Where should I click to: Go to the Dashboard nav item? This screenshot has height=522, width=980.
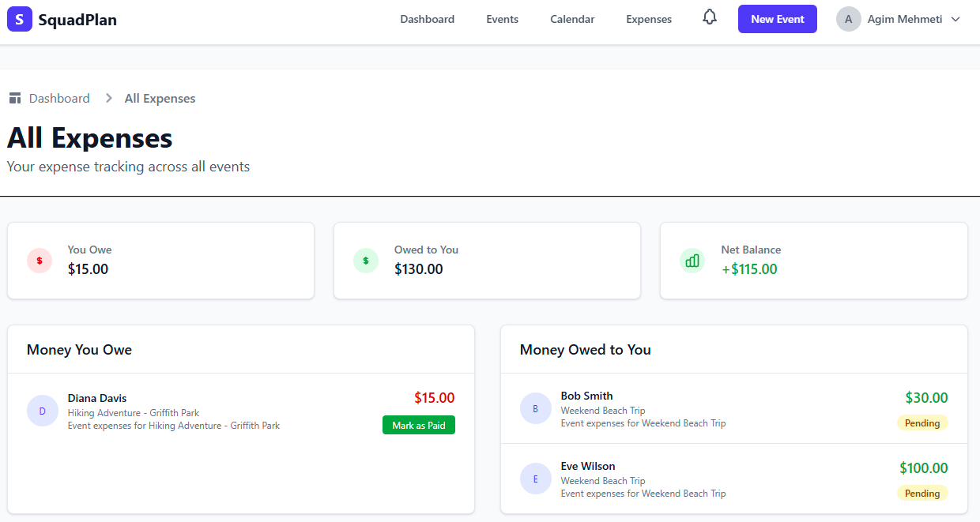(427, 19)
